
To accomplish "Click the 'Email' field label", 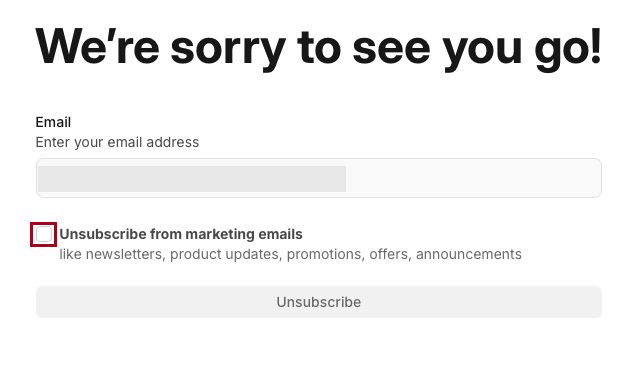I will (53, 122).
